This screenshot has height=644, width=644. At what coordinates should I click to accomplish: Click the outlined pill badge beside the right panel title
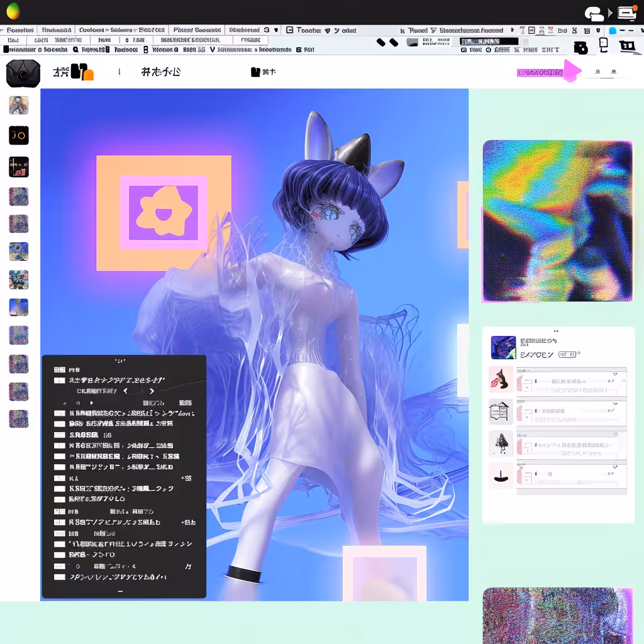click(x=568, y=355)
